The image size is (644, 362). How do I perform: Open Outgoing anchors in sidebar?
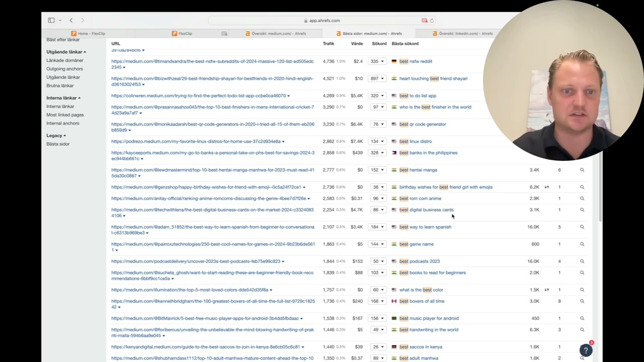pos(64,69)
